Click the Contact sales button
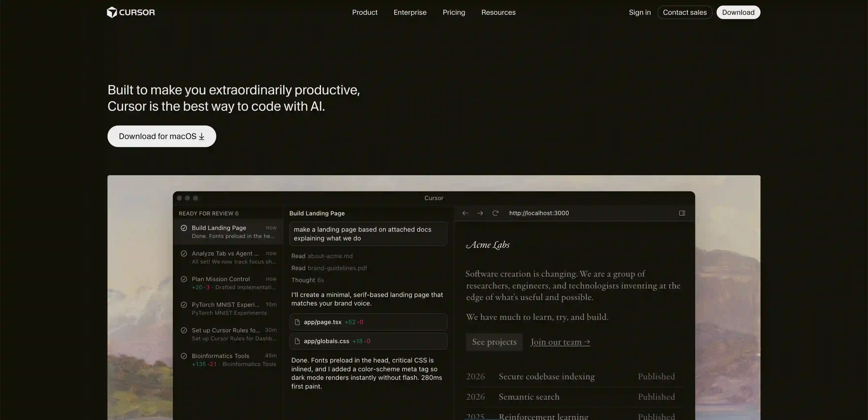 click(684, 13)
